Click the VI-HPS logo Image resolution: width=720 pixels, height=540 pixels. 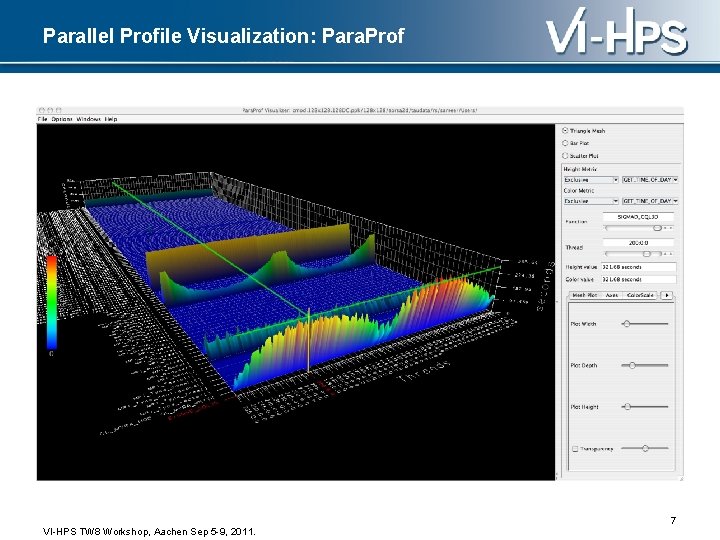[x=616, y=31]
